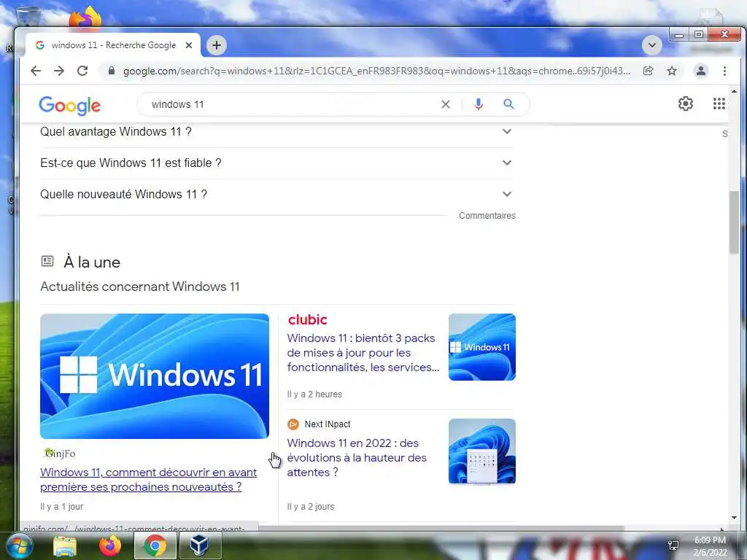Click the clubic Windows 11 thumbnail
Viewport: 747px width, 560px height.
482,347
